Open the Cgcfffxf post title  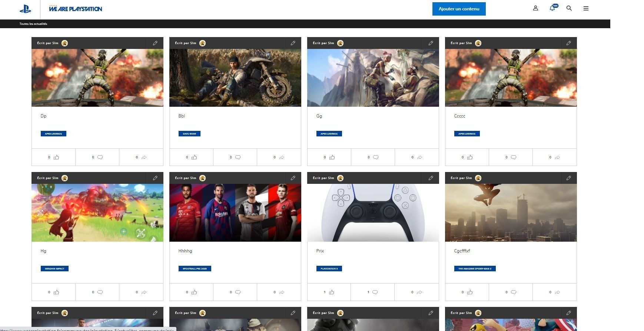462,251
